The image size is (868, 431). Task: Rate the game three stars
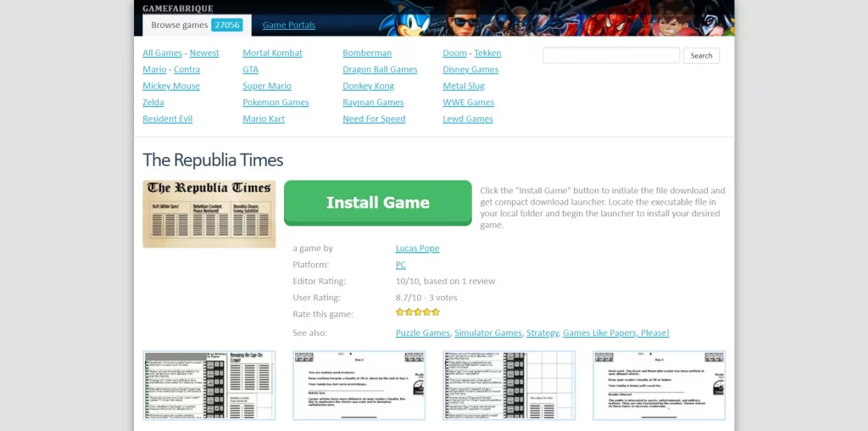click(417, 312)
